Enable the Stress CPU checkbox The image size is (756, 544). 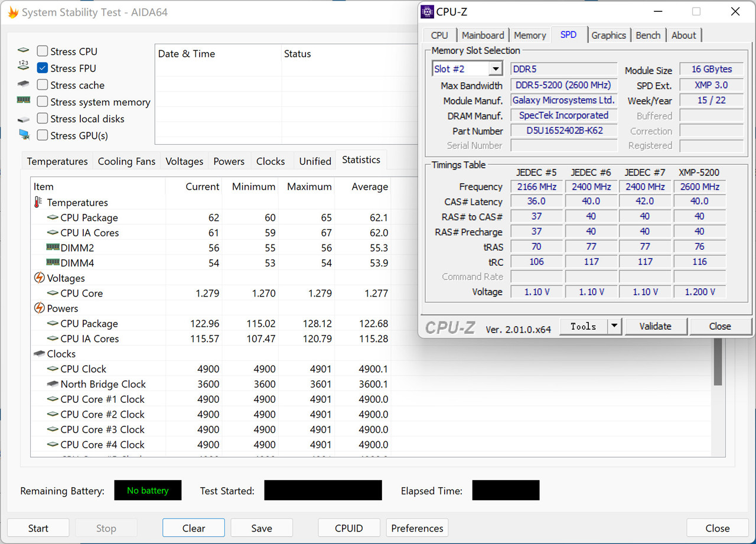[42, 51]
